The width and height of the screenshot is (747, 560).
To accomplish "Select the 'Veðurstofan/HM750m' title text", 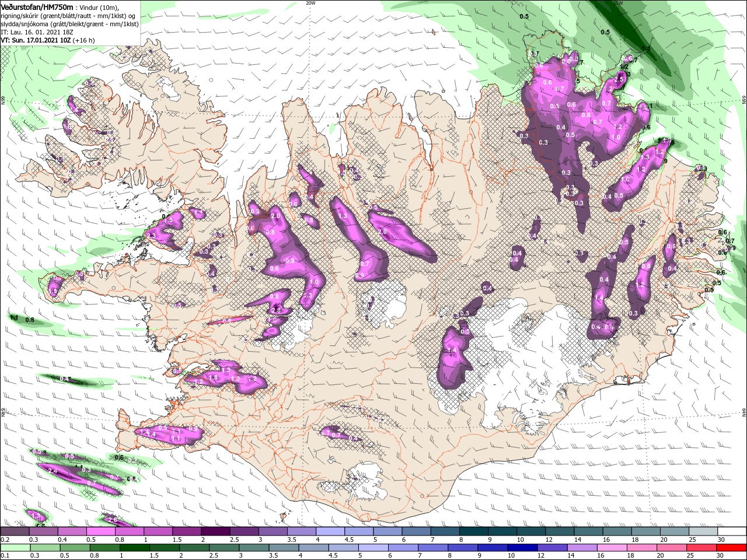I will click(37, 6).
